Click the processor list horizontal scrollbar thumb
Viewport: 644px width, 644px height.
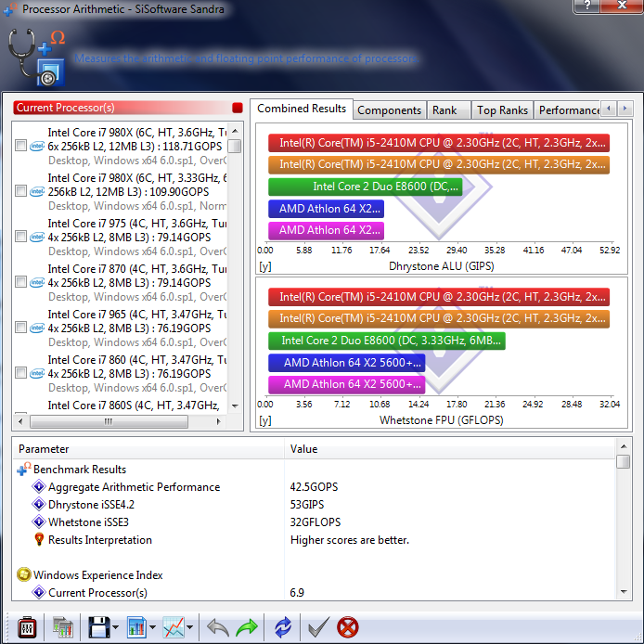pos(109,421)
